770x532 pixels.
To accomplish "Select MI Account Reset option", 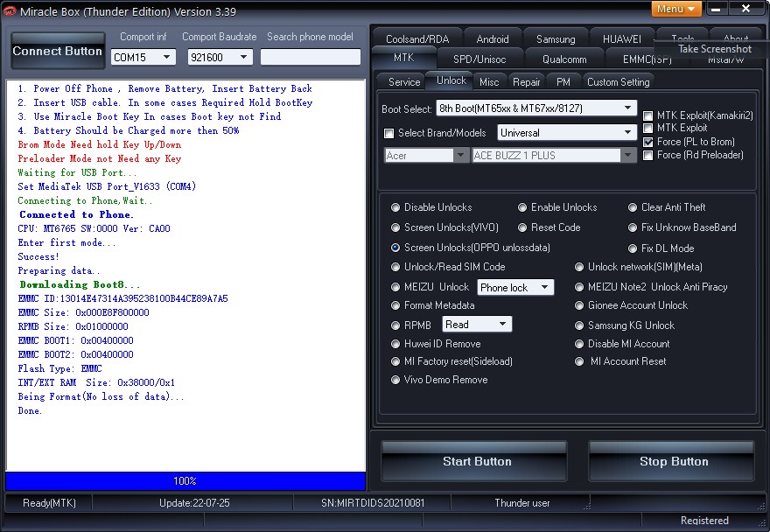I will click(579, 361).
